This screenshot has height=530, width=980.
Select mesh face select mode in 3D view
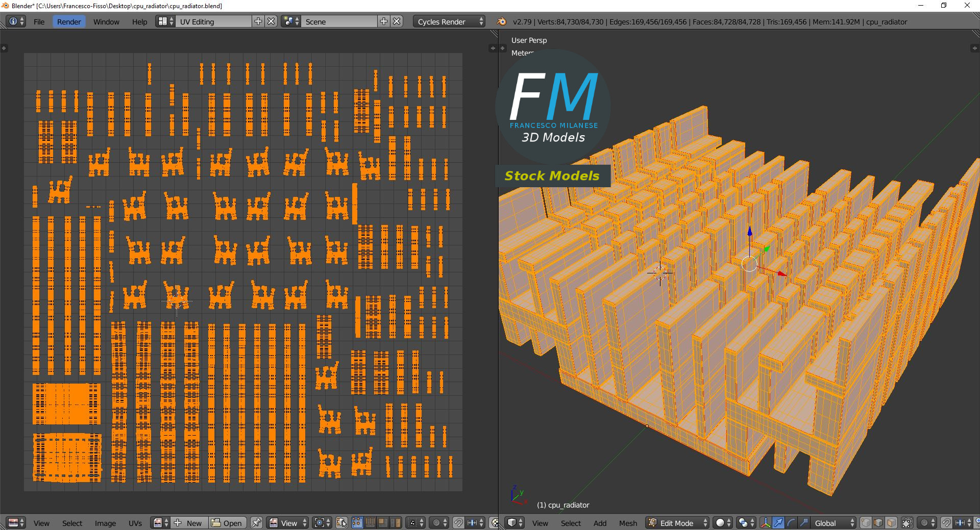(891, 523)
